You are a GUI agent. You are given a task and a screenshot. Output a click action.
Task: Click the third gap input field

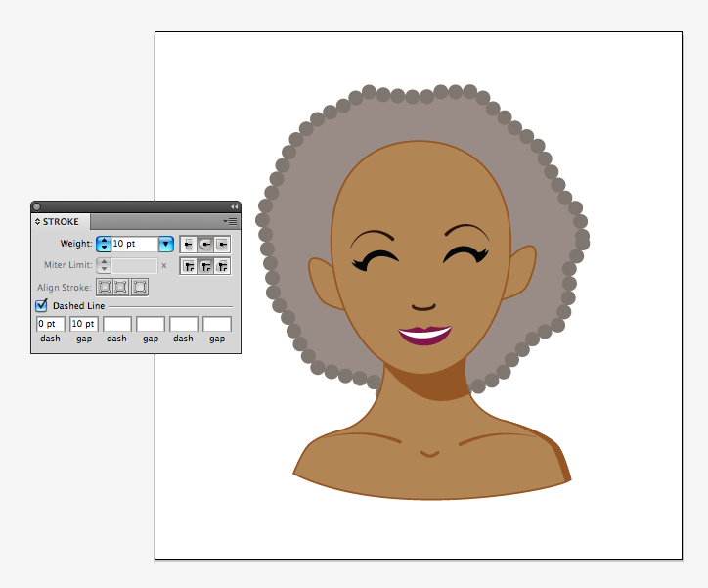pyautogui.click(x=217, y=324)
